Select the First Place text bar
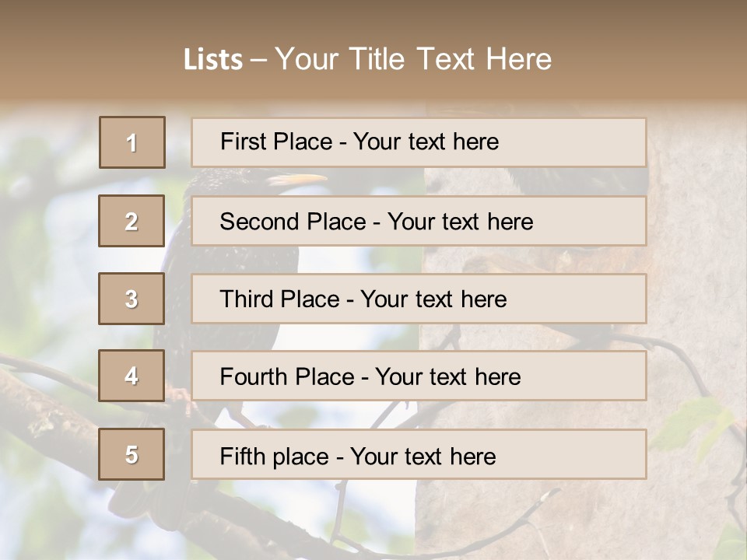 click(x=419, y=142)
